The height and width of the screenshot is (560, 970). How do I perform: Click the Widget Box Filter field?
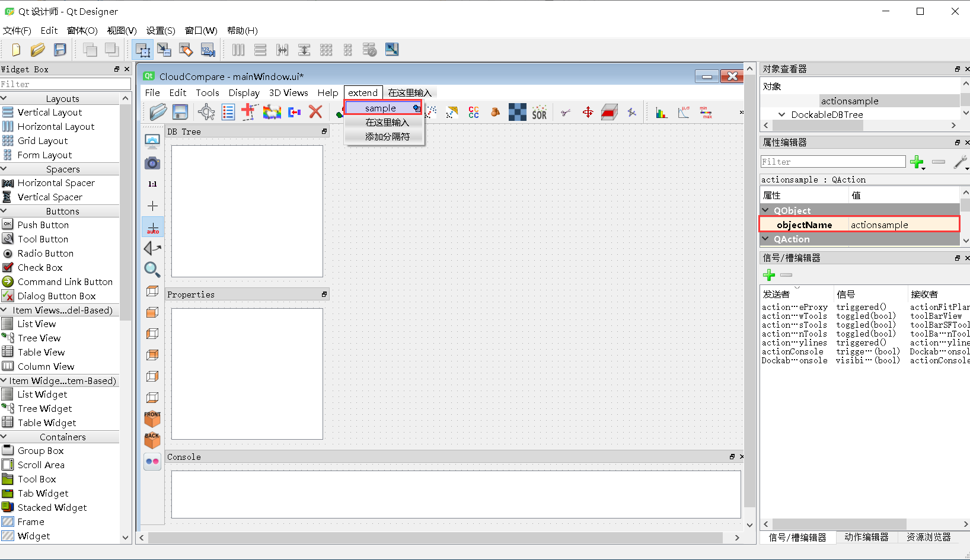[x=65, y=84]
